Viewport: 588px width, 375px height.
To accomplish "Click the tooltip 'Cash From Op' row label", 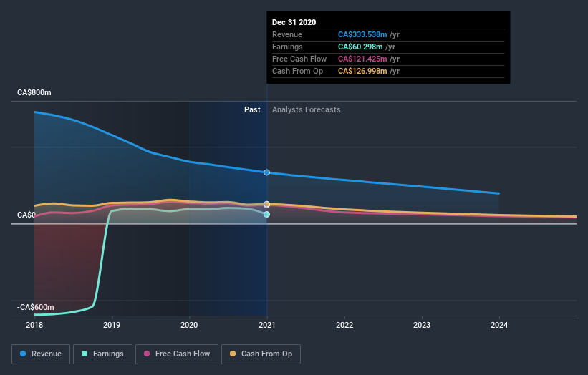I will (297, 71).
